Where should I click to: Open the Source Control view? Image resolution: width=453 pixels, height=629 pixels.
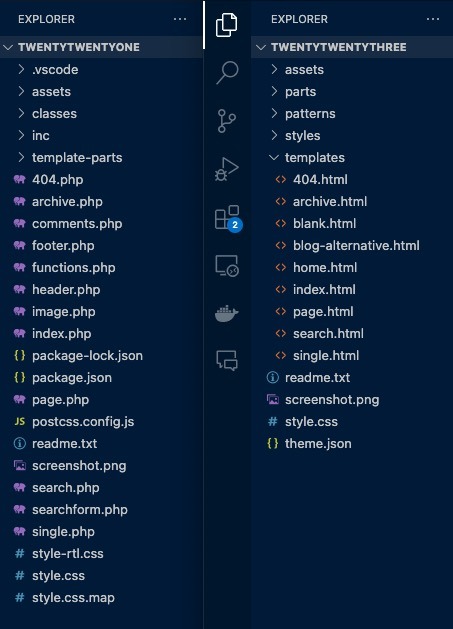click(227, 120)
